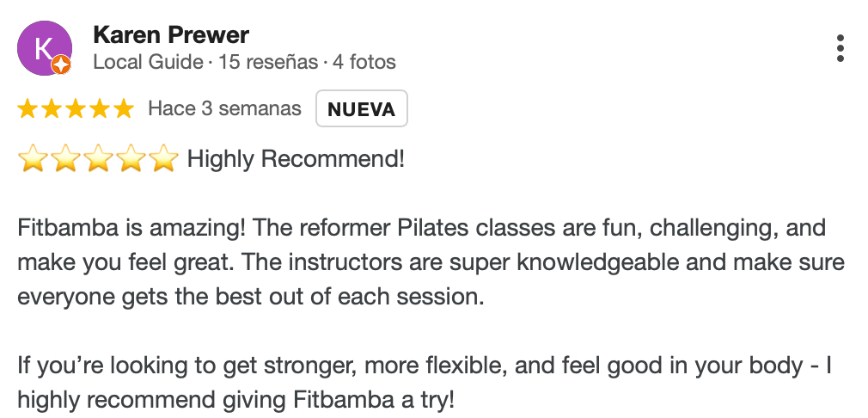Screen dimensions: 868x418
Task: View the reviewer's 4 fotos
Action: point(364,62)
